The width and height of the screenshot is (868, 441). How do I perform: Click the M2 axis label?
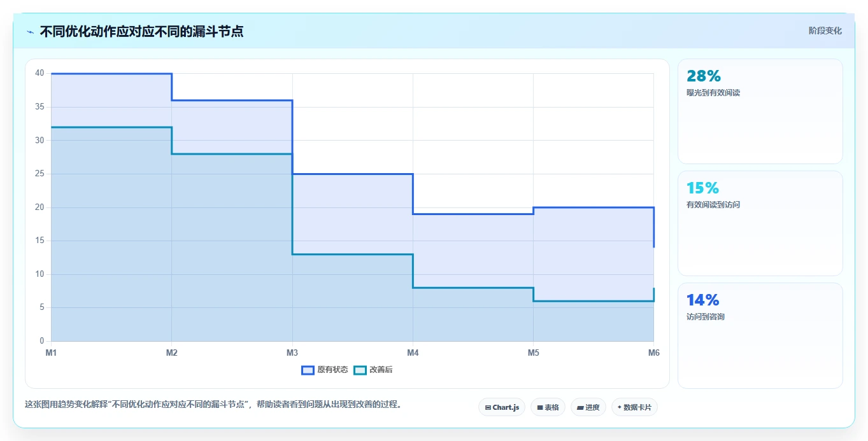(x=172, y=353)
